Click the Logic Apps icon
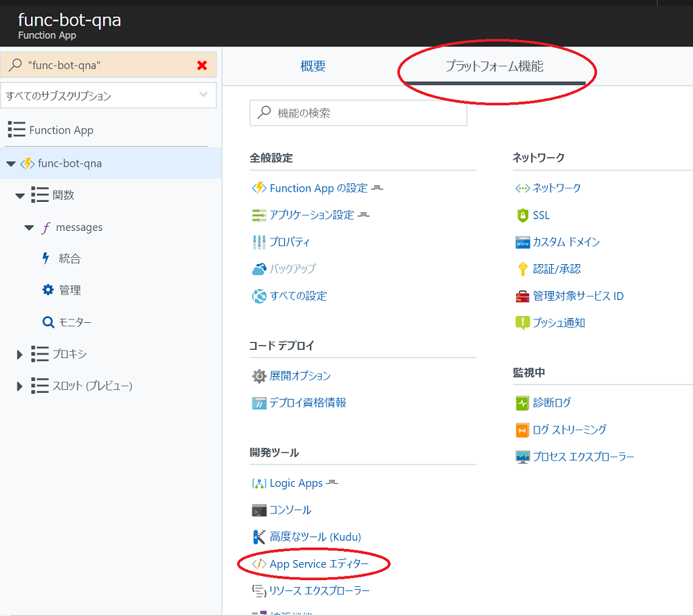This screenshot has width=693, height=616. coord(259,483)
